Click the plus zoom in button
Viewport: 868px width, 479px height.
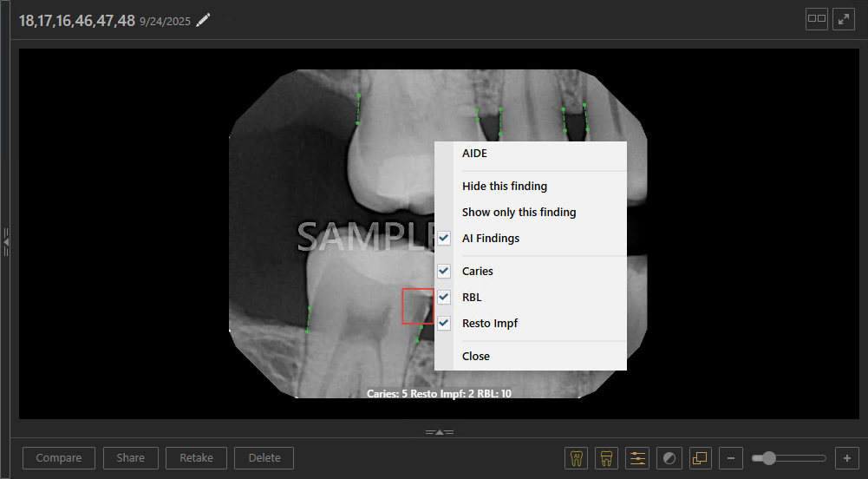[x=847, y=458]
